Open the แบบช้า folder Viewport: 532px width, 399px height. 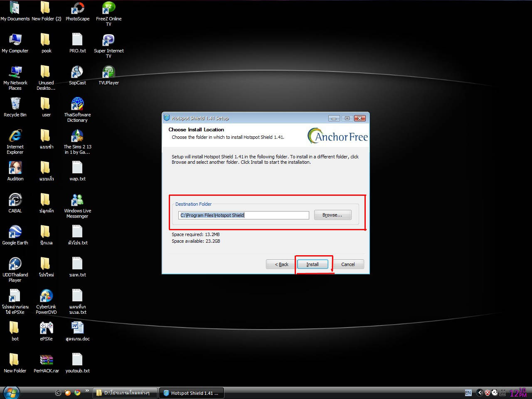pyautogui.click(x=46, y=139)
